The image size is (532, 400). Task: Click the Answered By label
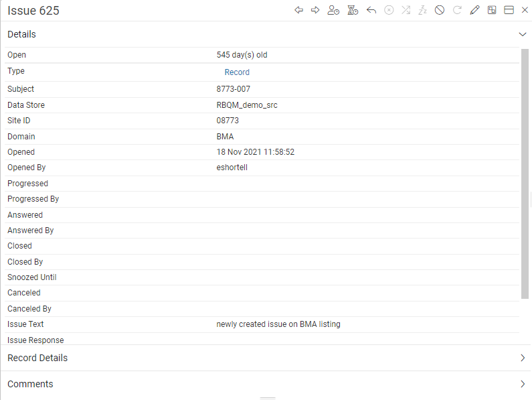coord(31,230)
